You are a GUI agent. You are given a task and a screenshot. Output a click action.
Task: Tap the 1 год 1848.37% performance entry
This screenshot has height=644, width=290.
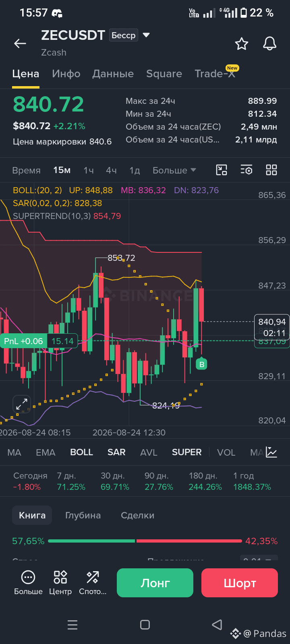[x=252, y=481]
